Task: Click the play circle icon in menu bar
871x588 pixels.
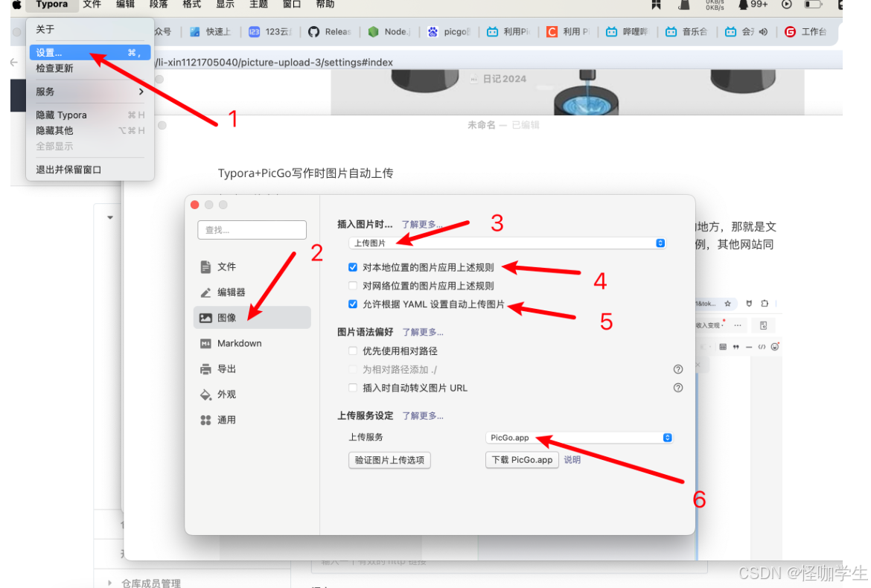Action: coord(787,4)
